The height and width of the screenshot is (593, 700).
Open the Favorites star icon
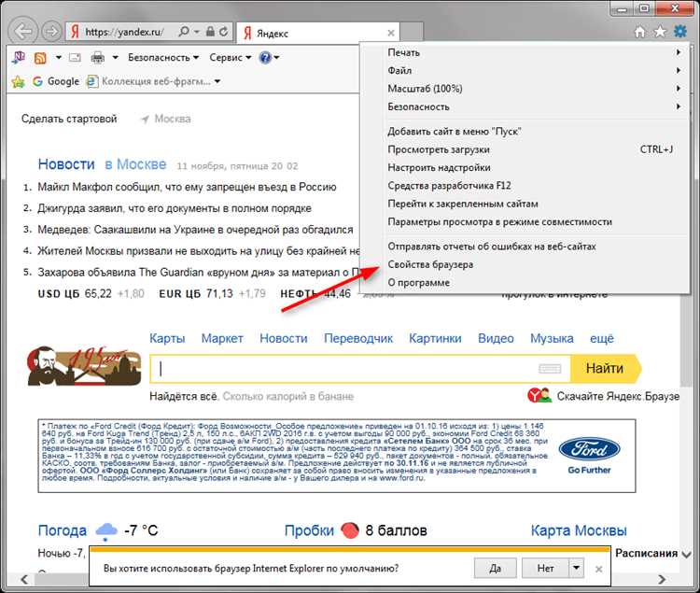tap(660, 32)
